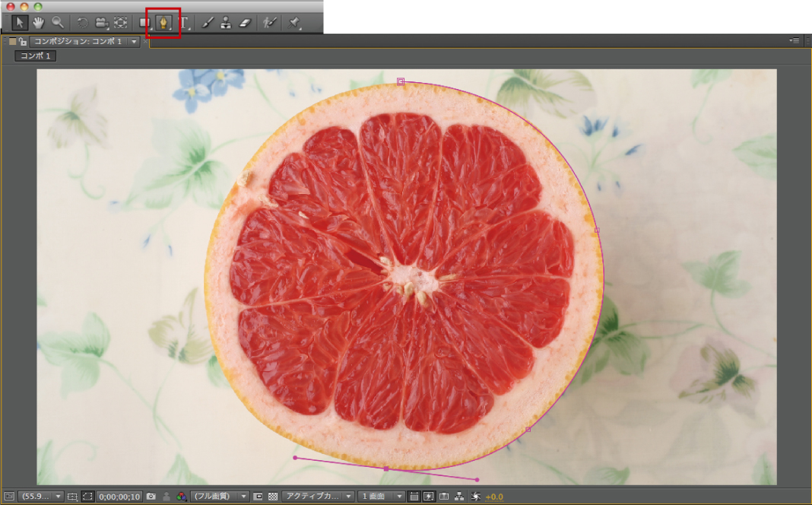Select the Pen tool in toolbar
Image resolution: width=812 pixels, height=505 pixels.
tap(163, 23)
